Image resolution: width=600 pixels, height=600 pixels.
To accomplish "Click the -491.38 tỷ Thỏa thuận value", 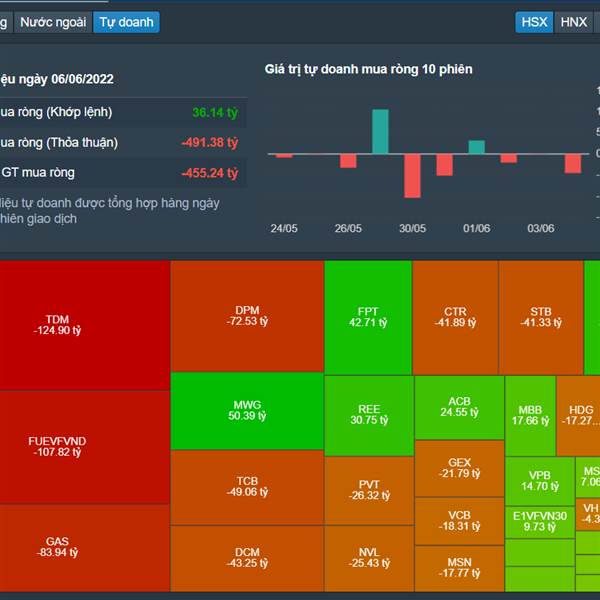I will point(210,143).
